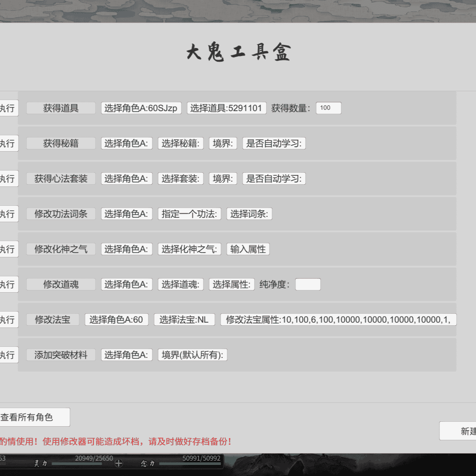Open 选择角色A selector in 修改化神之气 row
Screen dimensions: 476x476
tap(126, 249)
